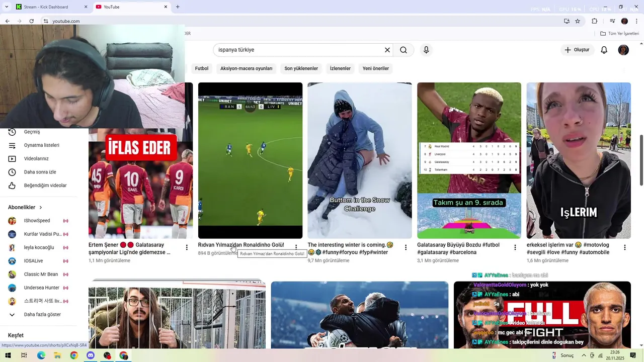The image size is (644, 362).
Task: Open Beğendiğim videolar liked videos
Action: (44, 186)
